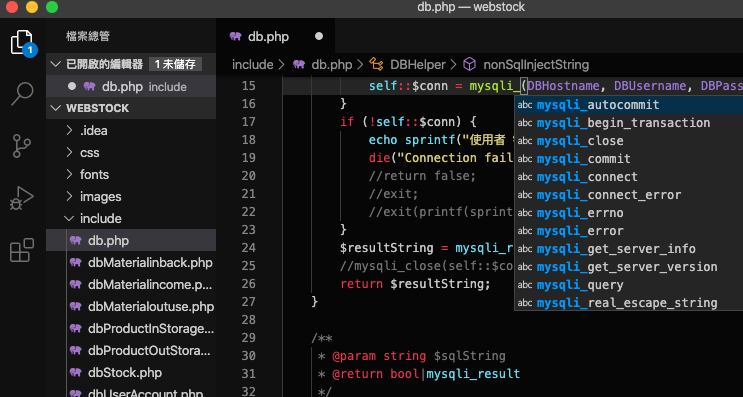Viewport: 743px width, 397px height.
Task: Switch to the db.php editor tab
Action: pos(276,36)
